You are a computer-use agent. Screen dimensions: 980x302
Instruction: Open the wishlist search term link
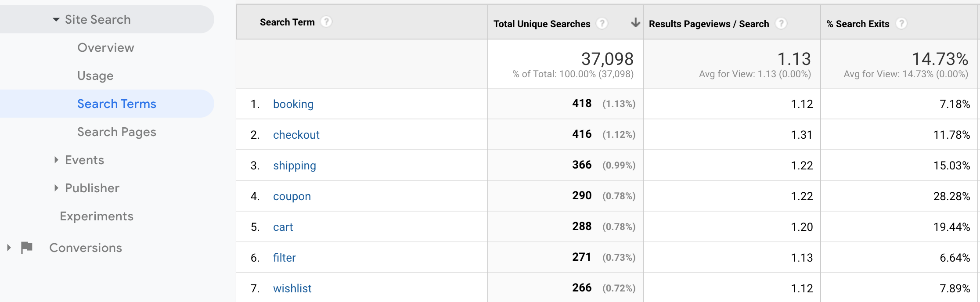click(292, 288)
